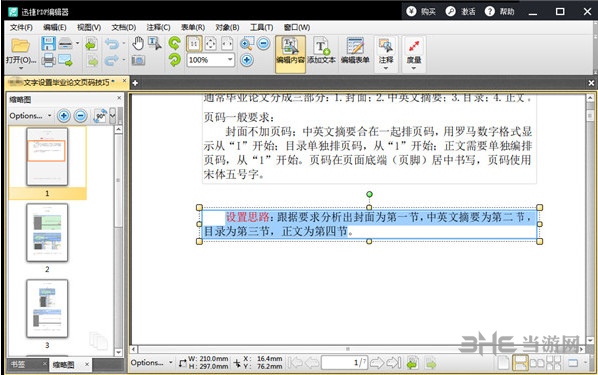This screenshot has width=598, height=375.
Task: Click the print icon in toolbar
Action: 48,60
